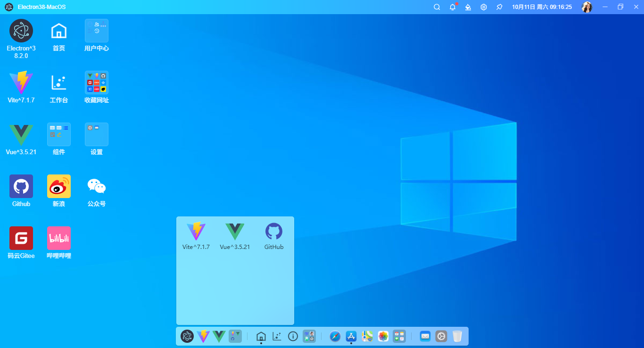Expand the 收藏网址 folder on desktop
The height and width of the screenshot is (348, 644).
[97, 83]
